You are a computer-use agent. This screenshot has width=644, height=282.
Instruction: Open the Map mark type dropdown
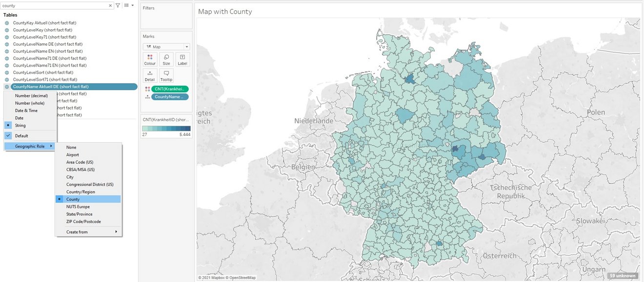coord(166,47)
